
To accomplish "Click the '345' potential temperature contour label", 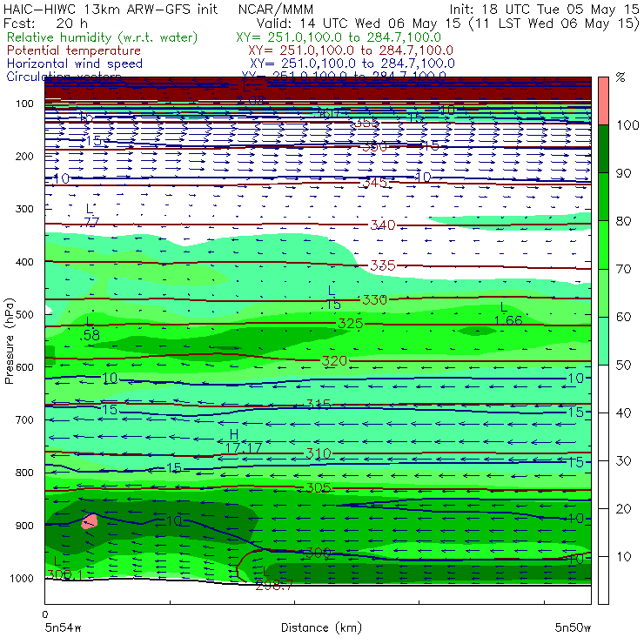I will [374, 183].
